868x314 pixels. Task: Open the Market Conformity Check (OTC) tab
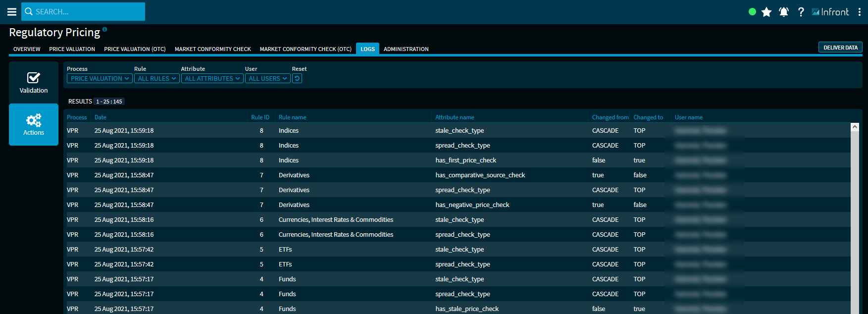306,49
